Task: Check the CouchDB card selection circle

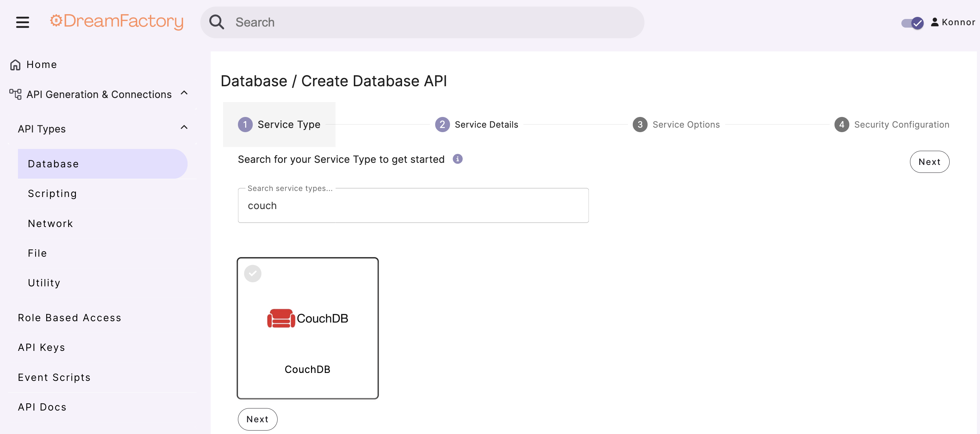Action: click(253, 273)
